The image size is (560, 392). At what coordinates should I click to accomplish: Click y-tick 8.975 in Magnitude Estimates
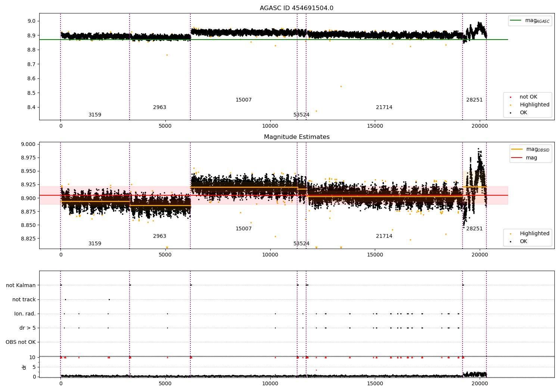(x=28, y=158)
